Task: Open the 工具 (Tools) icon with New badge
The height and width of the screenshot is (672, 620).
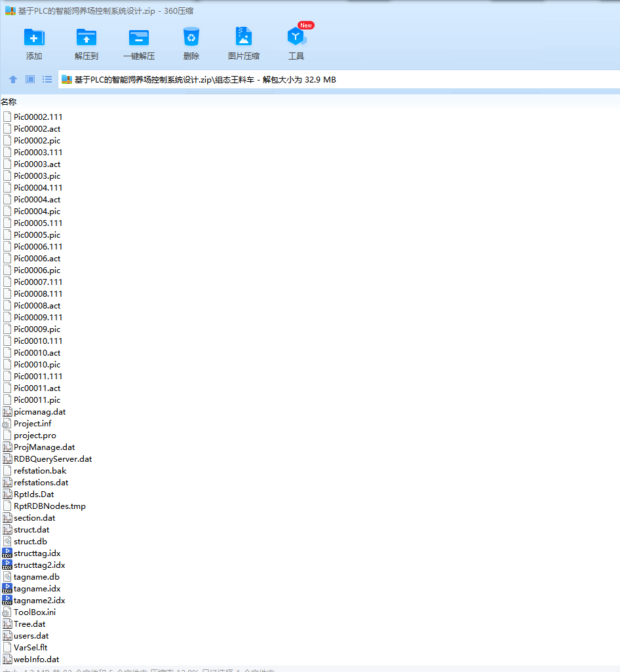Action: [296, 37]
